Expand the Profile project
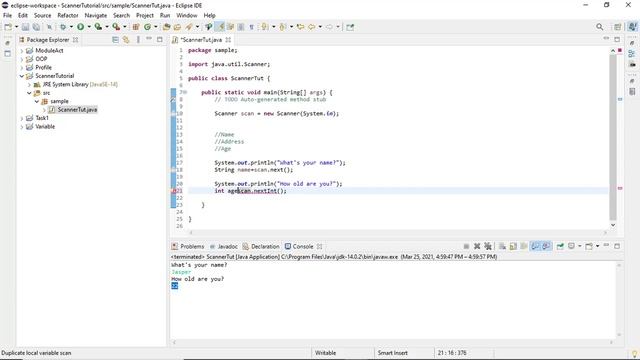Image resolution: width=640 pixels, height=360 pixels. (22, 67)
